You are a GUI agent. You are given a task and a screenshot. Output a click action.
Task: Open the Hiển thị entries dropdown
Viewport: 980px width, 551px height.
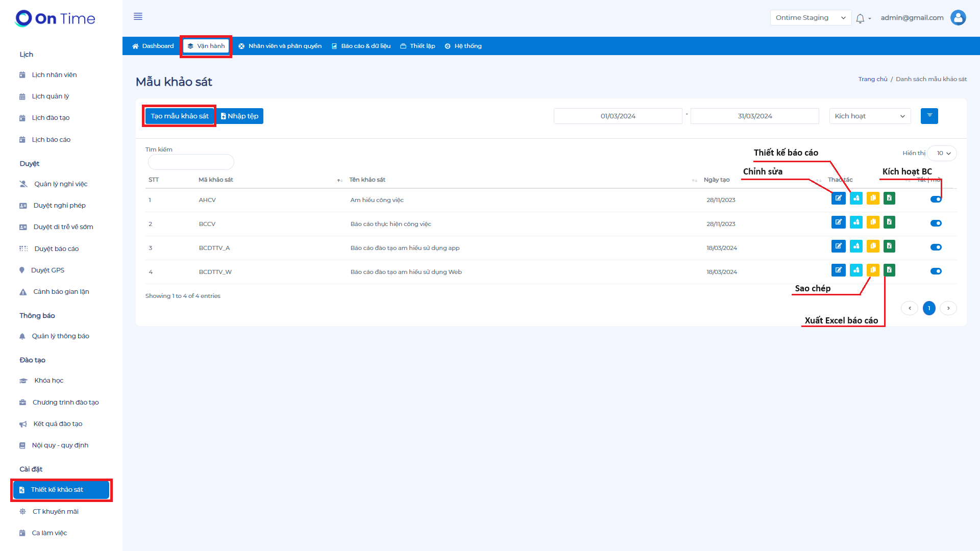(943, 153)
